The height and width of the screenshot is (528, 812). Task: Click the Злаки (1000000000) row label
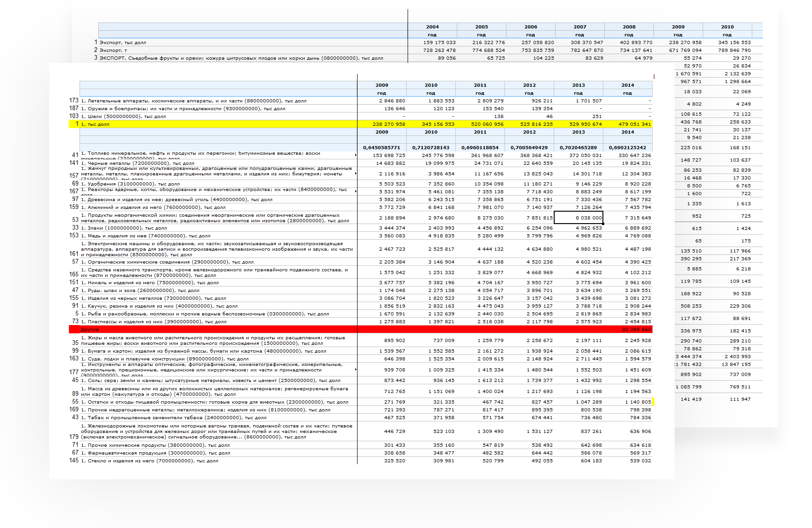pos(124,228)
